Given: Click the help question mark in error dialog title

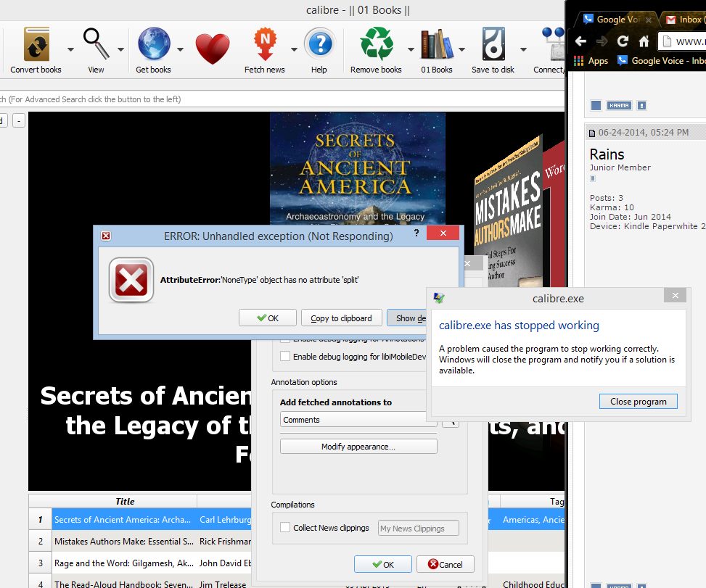Looking at the screenshot, I should tap(416, 233).
